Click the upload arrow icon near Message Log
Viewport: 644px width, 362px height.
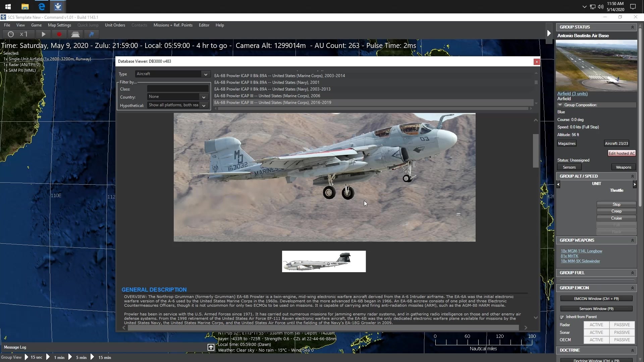coord(211,348)
